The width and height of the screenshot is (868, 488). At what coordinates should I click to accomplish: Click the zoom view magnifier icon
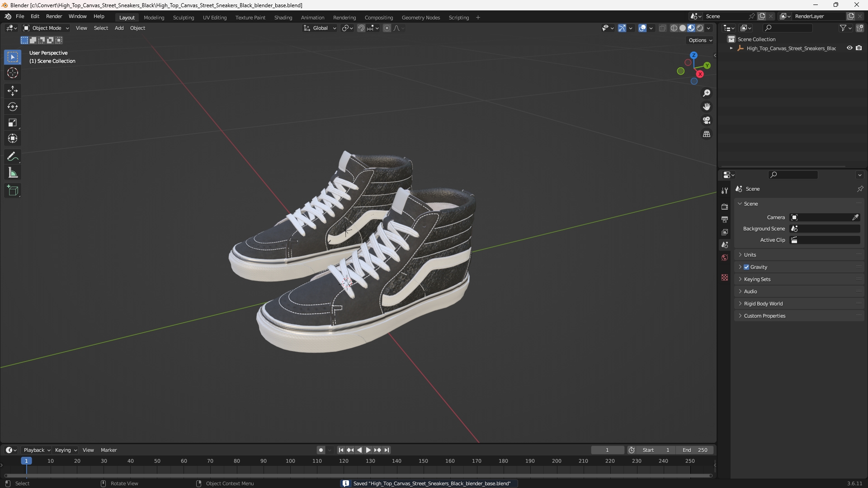(x=707, y=93)
